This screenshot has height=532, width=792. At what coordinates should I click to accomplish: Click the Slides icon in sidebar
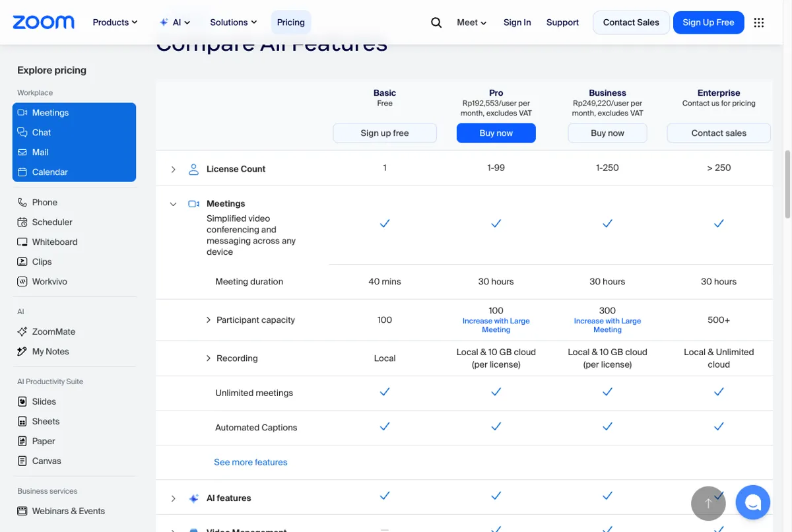pos(22,402)
